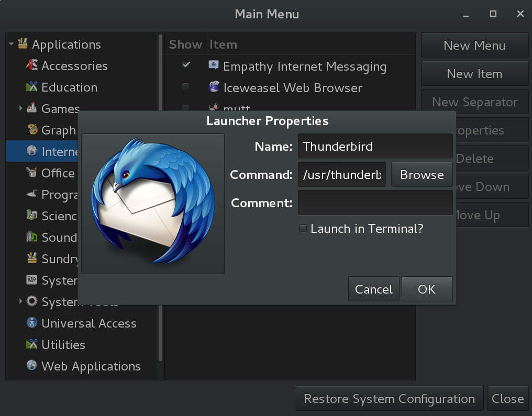Click the Command input field
Viewport: 532px width, 416px height.
tap(342, 174)
